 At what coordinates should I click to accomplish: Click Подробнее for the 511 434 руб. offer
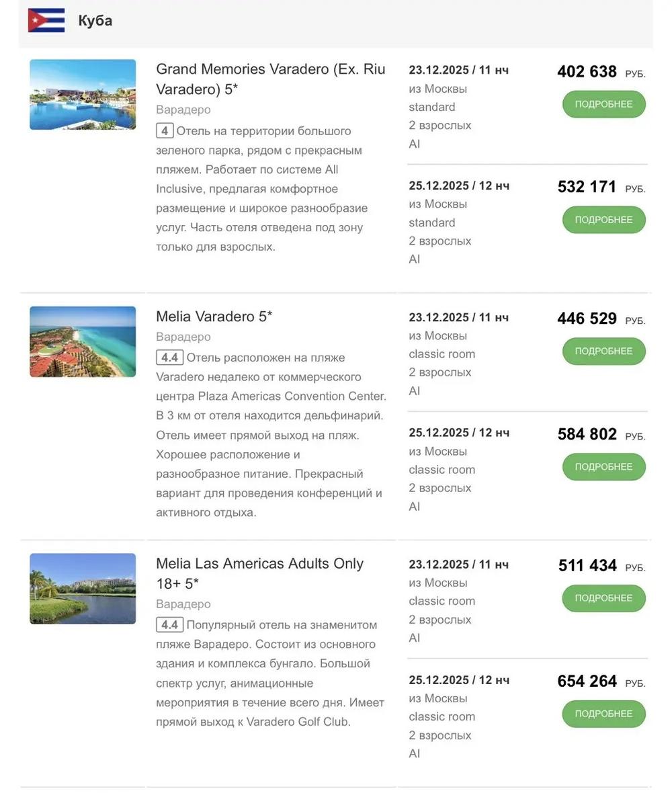(x=603, y=598)
